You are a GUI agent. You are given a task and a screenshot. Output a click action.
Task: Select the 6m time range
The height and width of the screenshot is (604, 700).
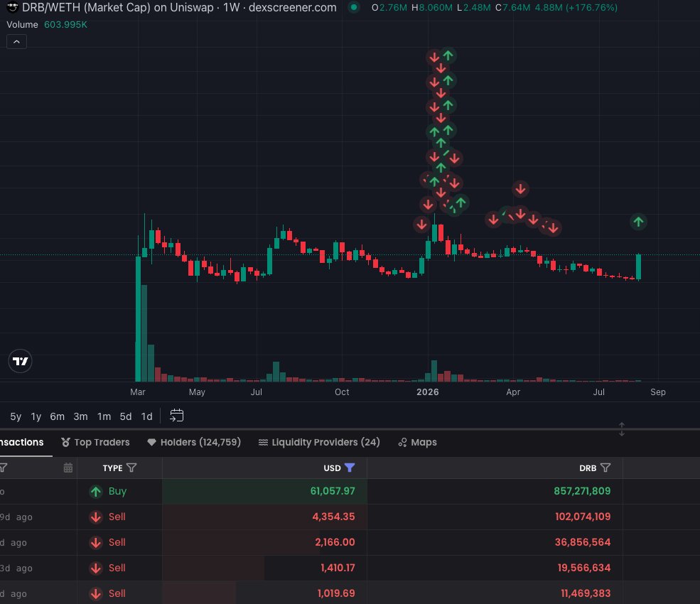click(x=57, y=416)
